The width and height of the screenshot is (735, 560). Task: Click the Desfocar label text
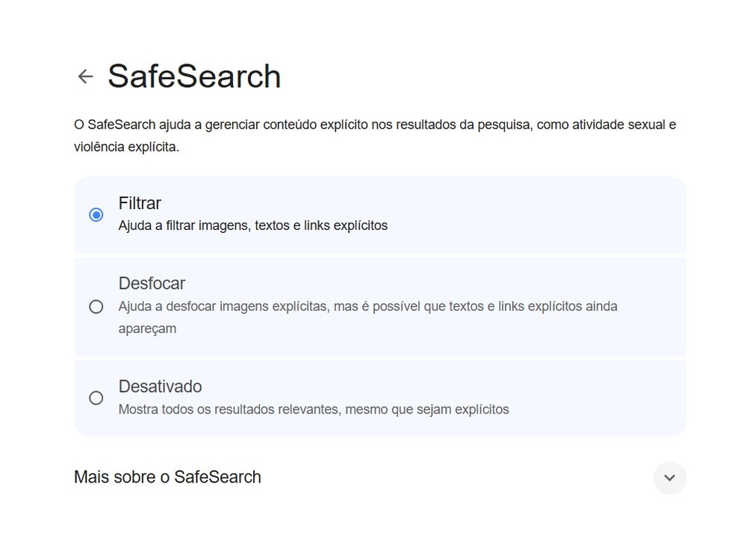point(152,284)
